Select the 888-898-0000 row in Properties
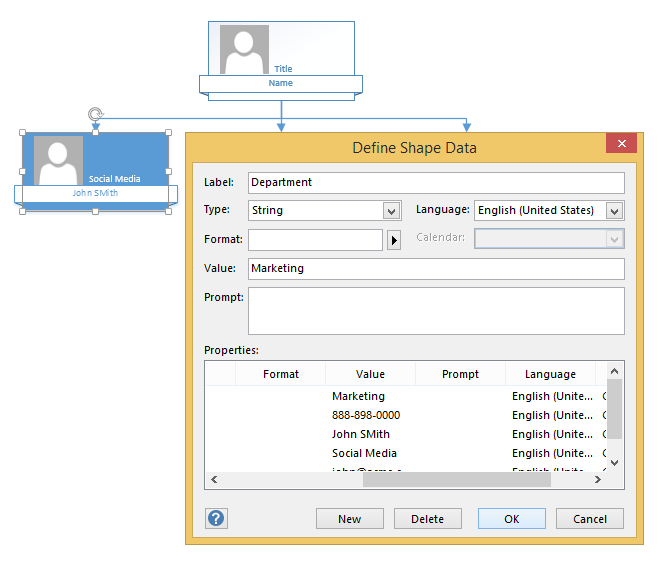The image size is (659, 565). (406, 415)
